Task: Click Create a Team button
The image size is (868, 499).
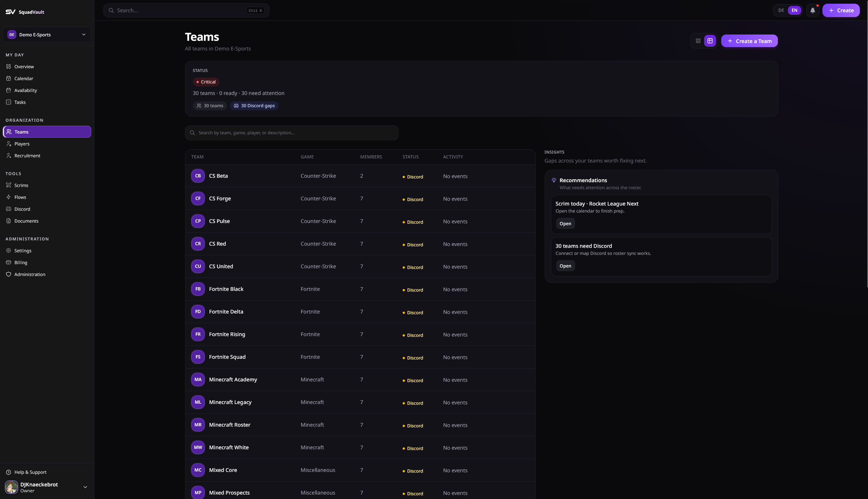Action: [x=749, y=41]
